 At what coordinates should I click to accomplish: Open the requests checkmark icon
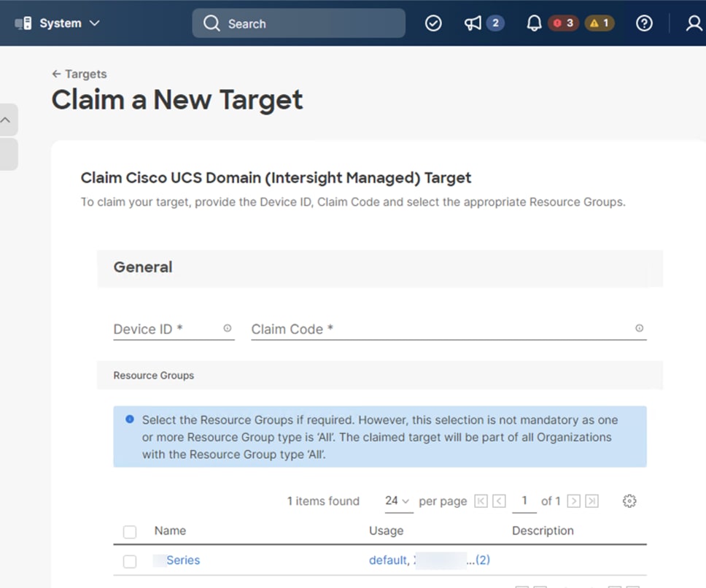click(x=433, y=23)
